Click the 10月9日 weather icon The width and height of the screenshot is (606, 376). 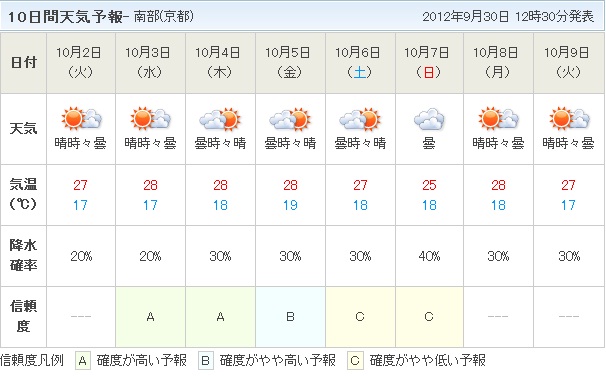point(569,118)
